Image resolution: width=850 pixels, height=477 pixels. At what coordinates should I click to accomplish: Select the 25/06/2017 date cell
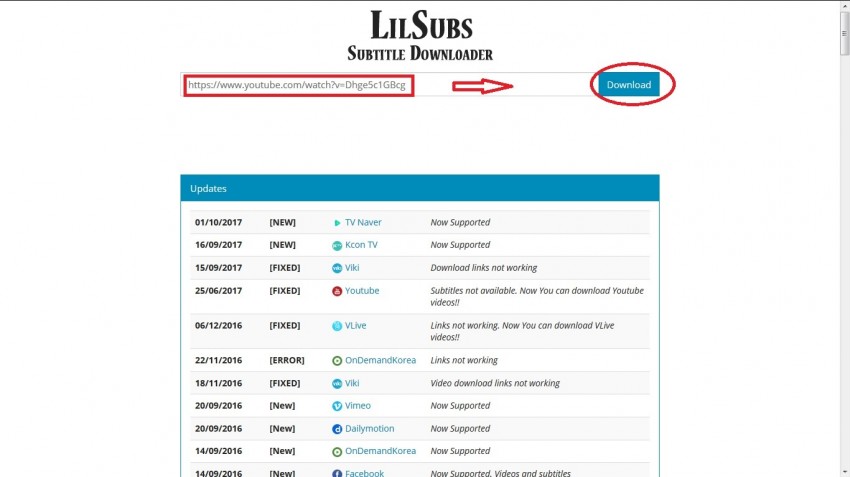coord(218,291)
